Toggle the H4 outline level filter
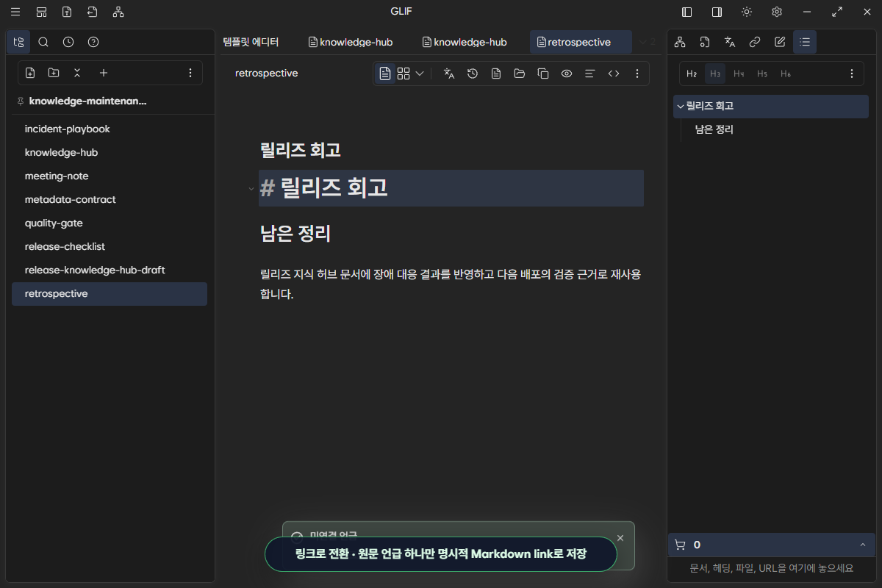Screen dimensions: 882x588 739,73
